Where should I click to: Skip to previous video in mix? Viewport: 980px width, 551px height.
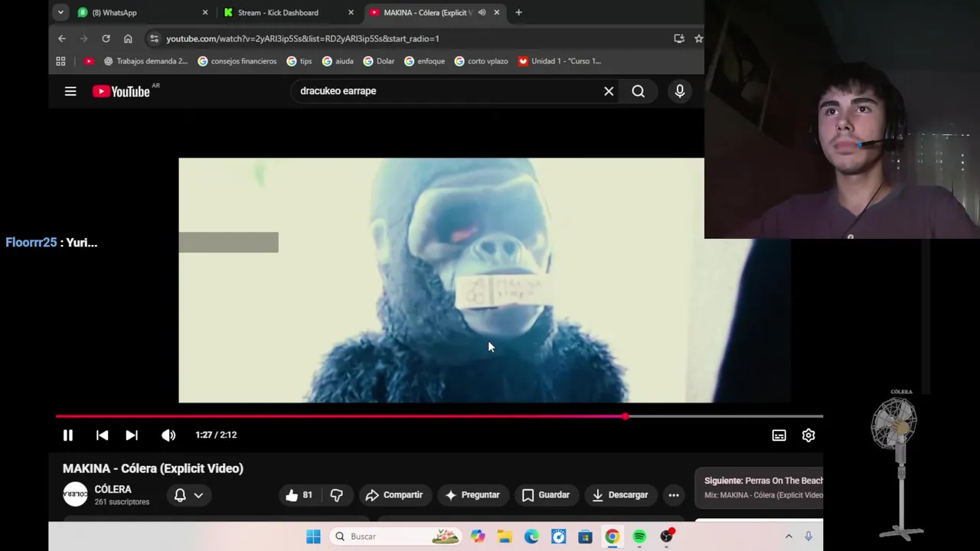click(x=102, y=435)
